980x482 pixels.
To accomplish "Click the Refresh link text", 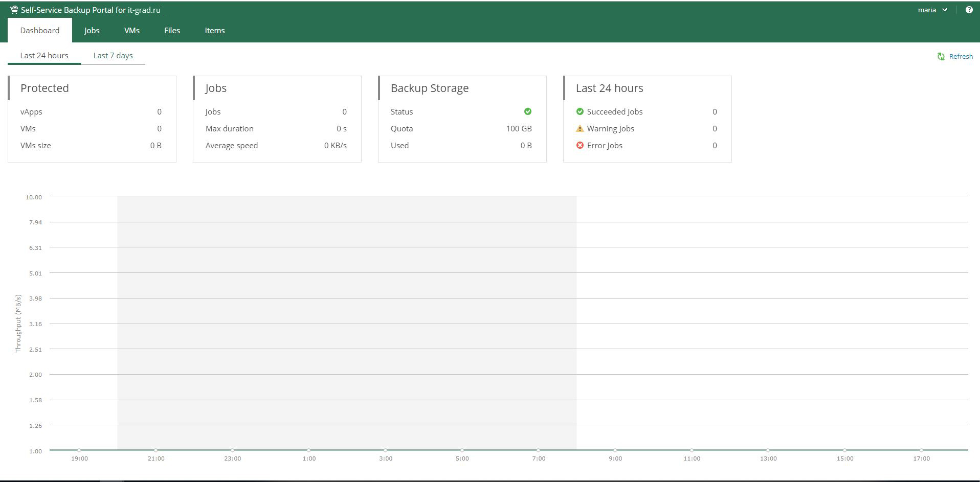I will click(961, 56).
